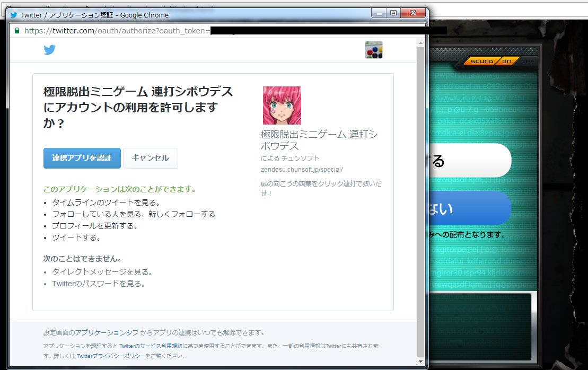Click the pink-haired character app thumbnail
The image size is (588, 370).
pyautogui.click(x=282, y=105)
